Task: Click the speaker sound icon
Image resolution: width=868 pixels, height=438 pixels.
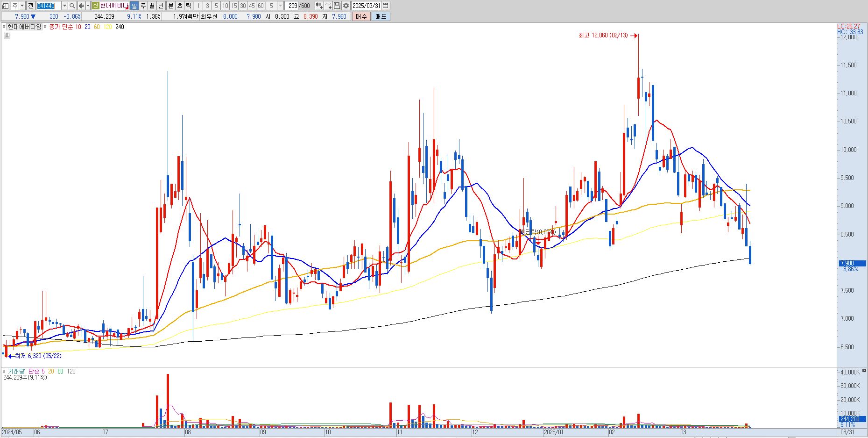Action: click(81, 6)
